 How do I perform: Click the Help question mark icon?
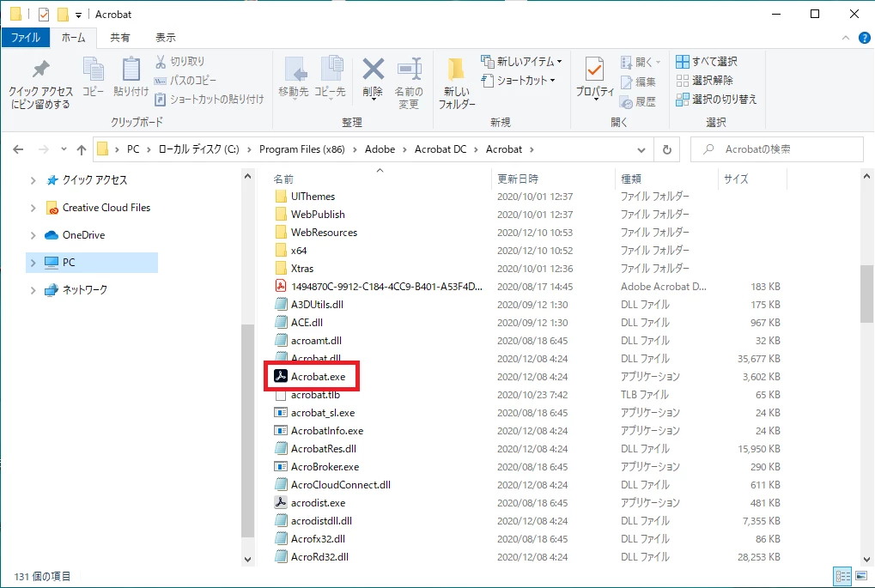coord(865,38)
